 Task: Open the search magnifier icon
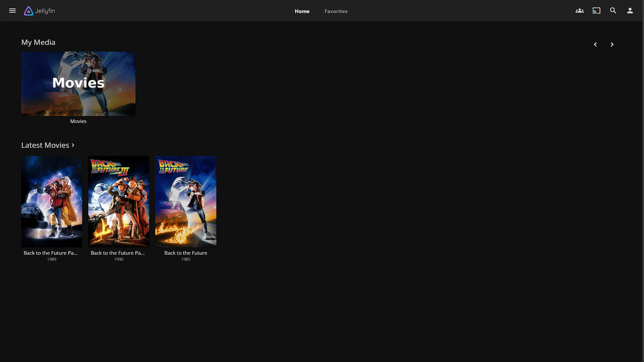click(613, 11)
